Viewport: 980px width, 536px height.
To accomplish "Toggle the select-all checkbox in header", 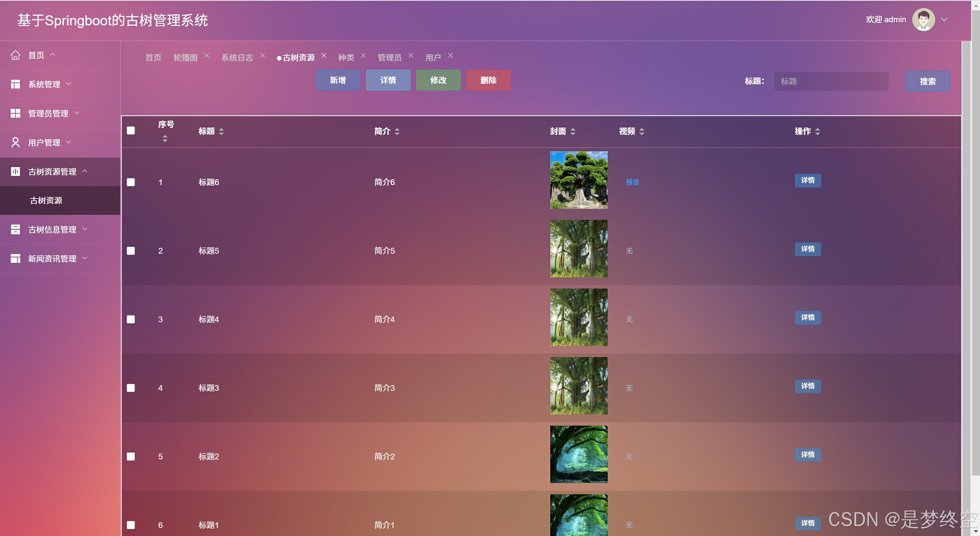I will pos(131,131).
